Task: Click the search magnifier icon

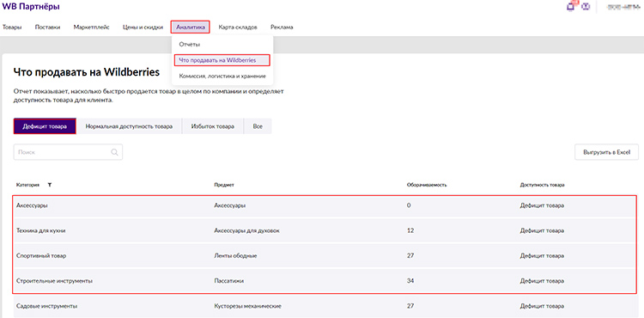Action: click(x=114, y=152)
